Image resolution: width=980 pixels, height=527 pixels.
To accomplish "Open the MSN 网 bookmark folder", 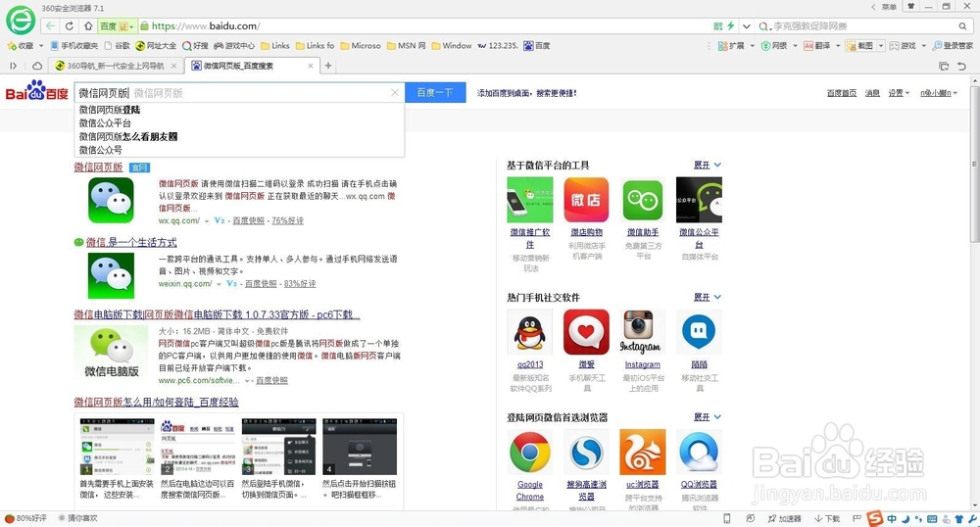I will (x=407, y=46).
